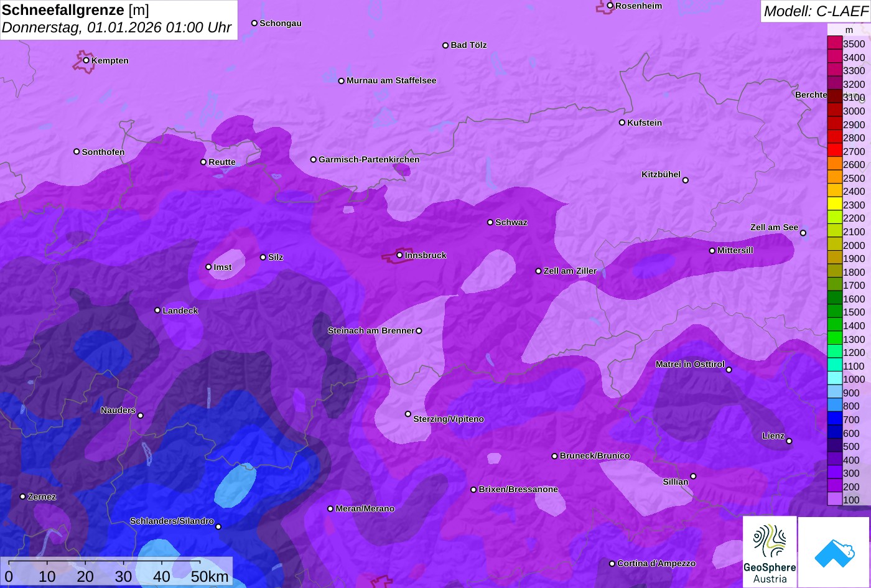
Task: Select the Lienz marker dot
Action: (x=789, y=441)
